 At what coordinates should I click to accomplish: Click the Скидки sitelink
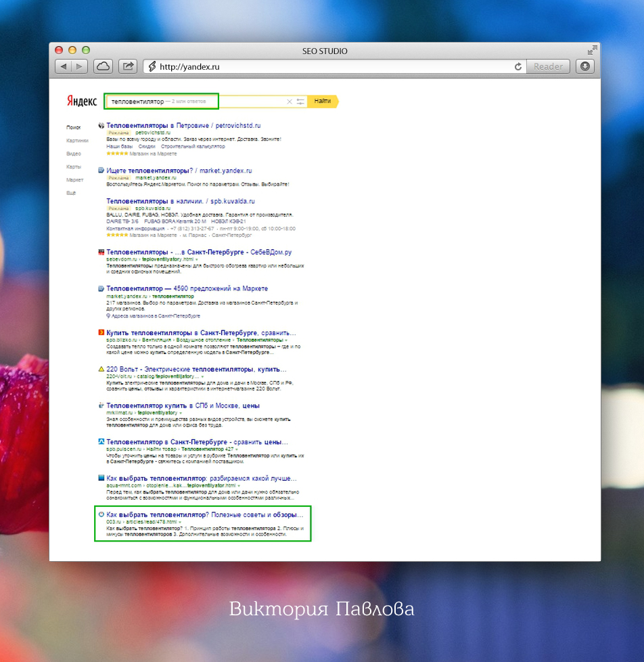147,146
